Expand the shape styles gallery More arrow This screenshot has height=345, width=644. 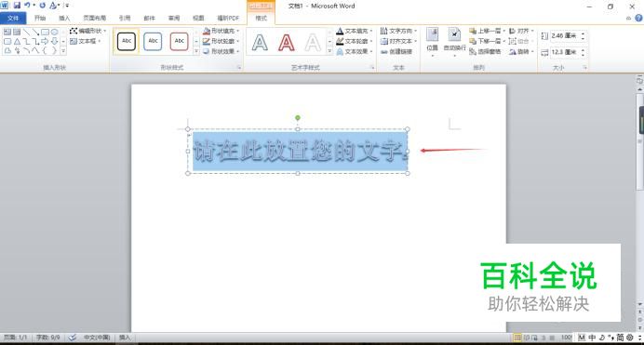[196, 51]
